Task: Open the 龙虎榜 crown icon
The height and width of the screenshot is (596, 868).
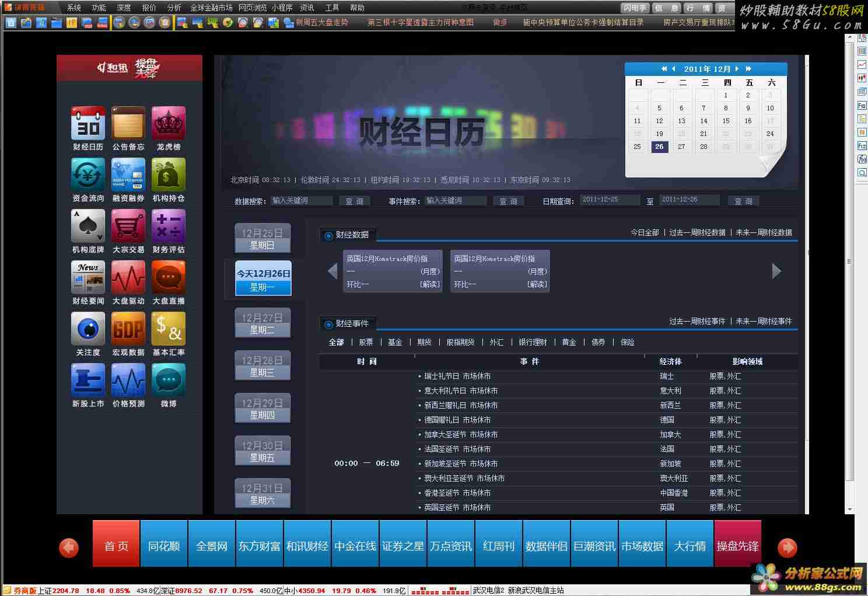Action: tap(169, 123)
